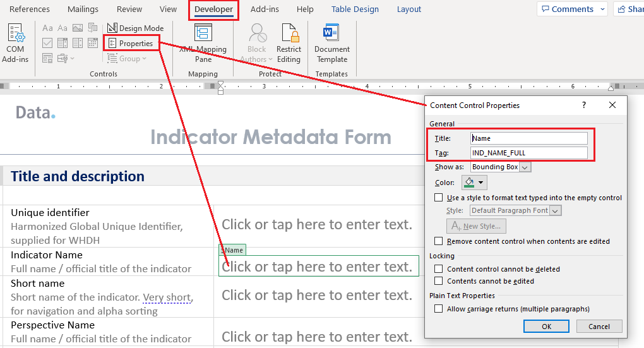This screenshot has width=644, height=348.
Task: Expand Comments dropdown arrow
Action: (x=602, y=9)
